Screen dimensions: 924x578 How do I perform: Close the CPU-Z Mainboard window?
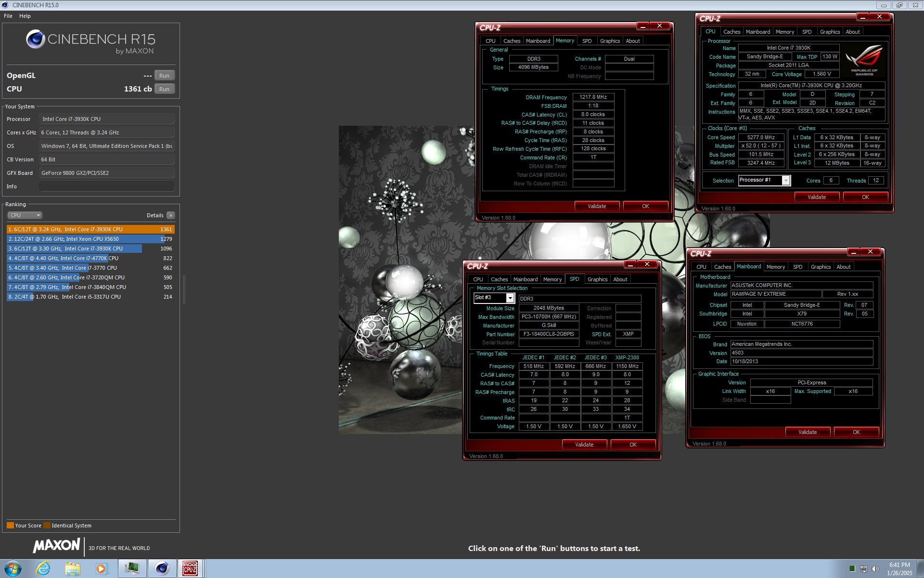coord(871,252)
